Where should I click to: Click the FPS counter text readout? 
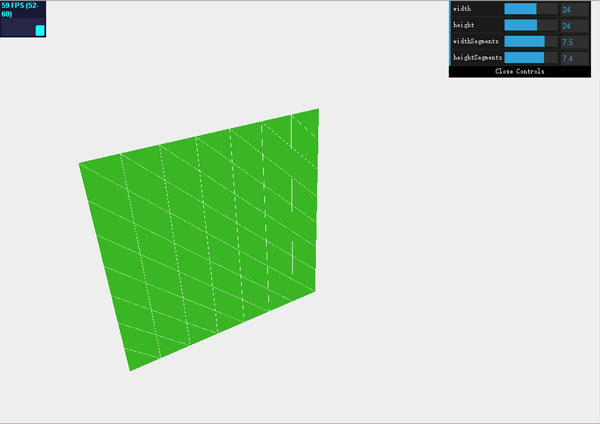pos(20,10)
